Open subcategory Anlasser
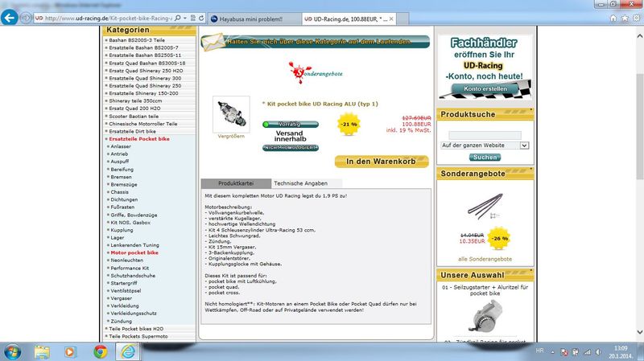The image size is (644, 361). pos(121,146)
